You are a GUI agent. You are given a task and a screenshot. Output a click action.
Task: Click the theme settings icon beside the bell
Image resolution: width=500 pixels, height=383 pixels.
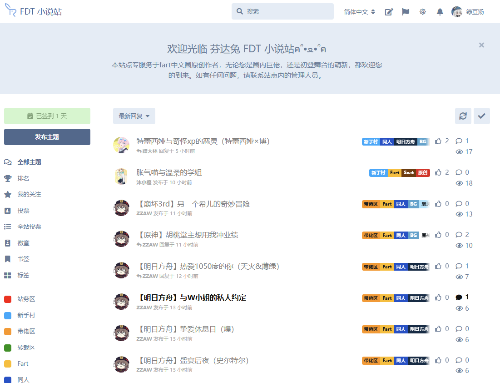point(423,12)
